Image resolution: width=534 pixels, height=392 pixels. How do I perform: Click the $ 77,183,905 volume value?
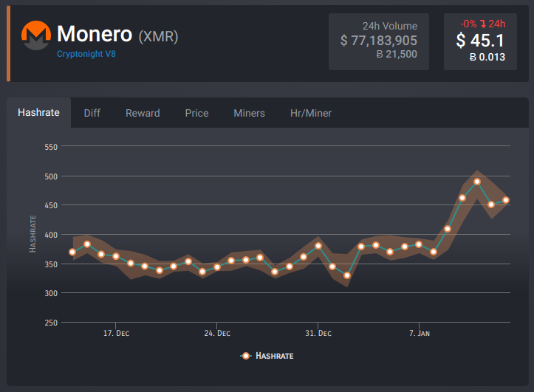pyautogui.click(x=379, y=41)
